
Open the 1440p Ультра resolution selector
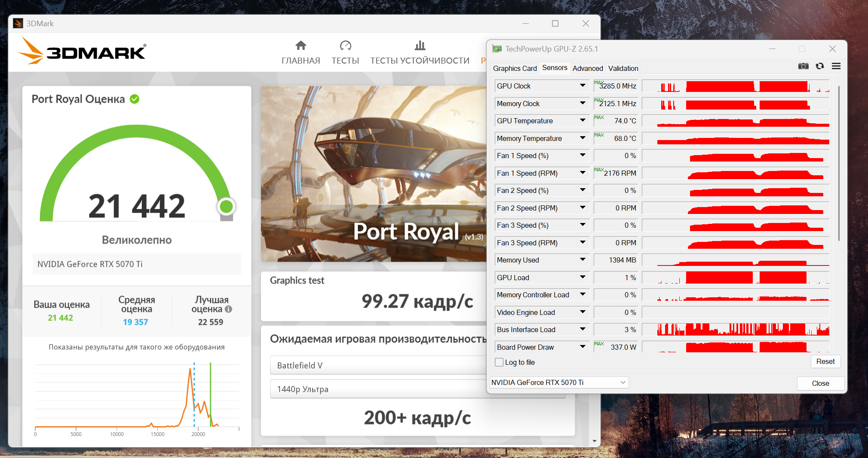pos(378,389)
